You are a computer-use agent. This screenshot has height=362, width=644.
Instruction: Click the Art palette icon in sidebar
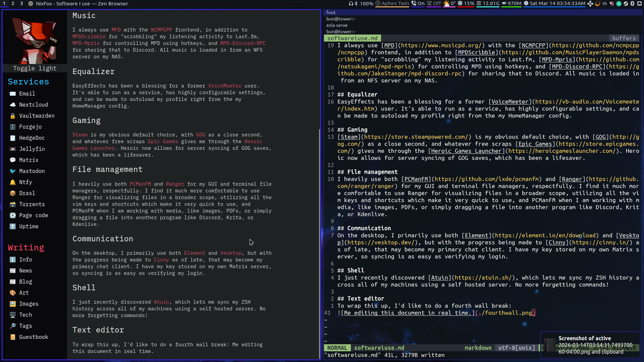coord(13,293)
